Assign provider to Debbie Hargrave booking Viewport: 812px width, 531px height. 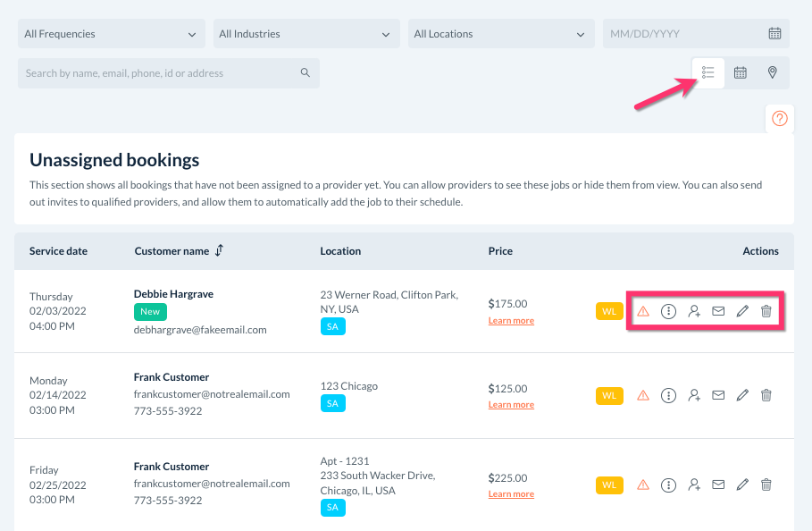coord(693,311)
